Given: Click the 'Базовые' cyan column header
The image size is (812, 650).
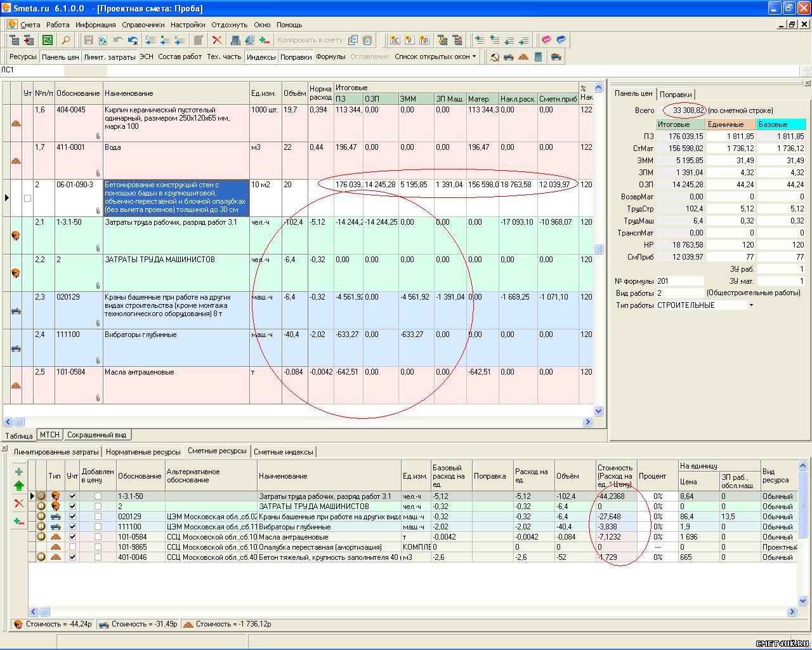Looking at the screenshot, I should click(780, 124).
